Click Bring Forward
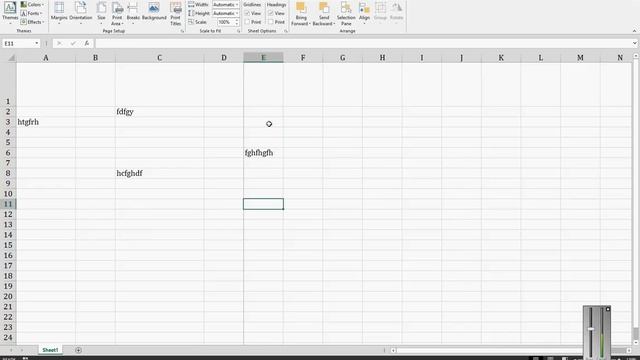 coord(301,13)
